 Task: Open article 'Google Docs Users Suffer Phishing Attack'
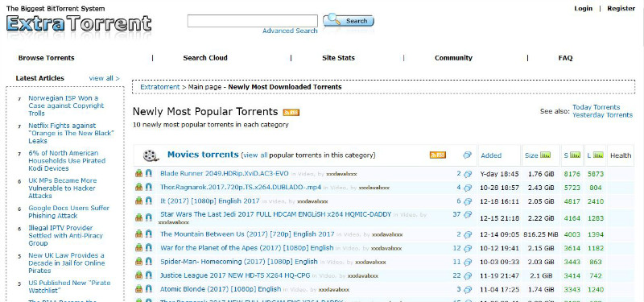click(x=68, y=212)
